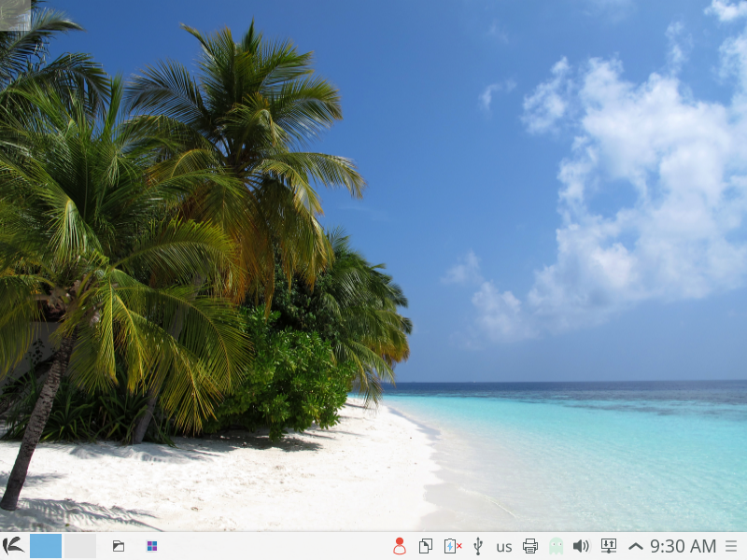Open the printer tray icon

tap(530, 546)
